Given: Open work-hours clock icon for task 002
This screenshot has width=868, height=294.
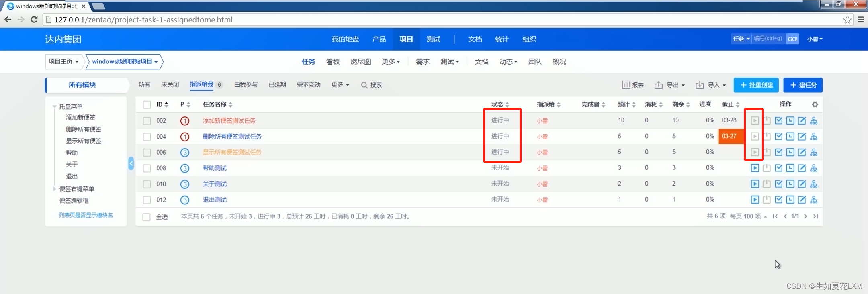Looking at the screenshot, I should 790,120.
